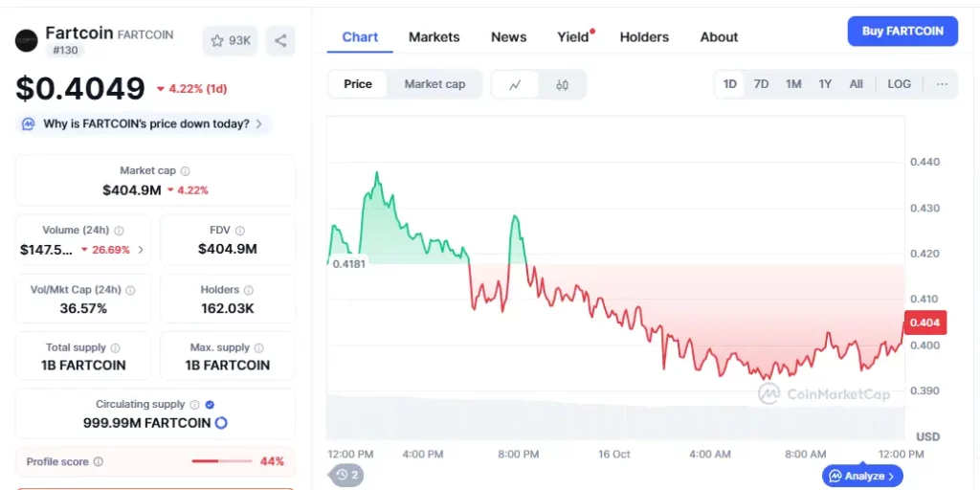The width and height of the screenshot is (980, 490).
Task: Click the chart events badge showing 2
Action: (x=346, y=475)
